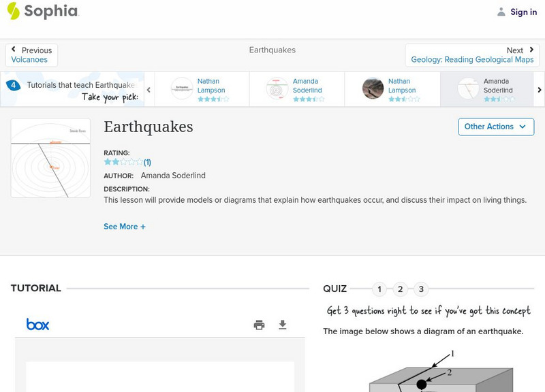Pick first Nathan Lampson tutorial
This screenshot has height=392, width=545.
pyautogui.click(x=202, y=89)
